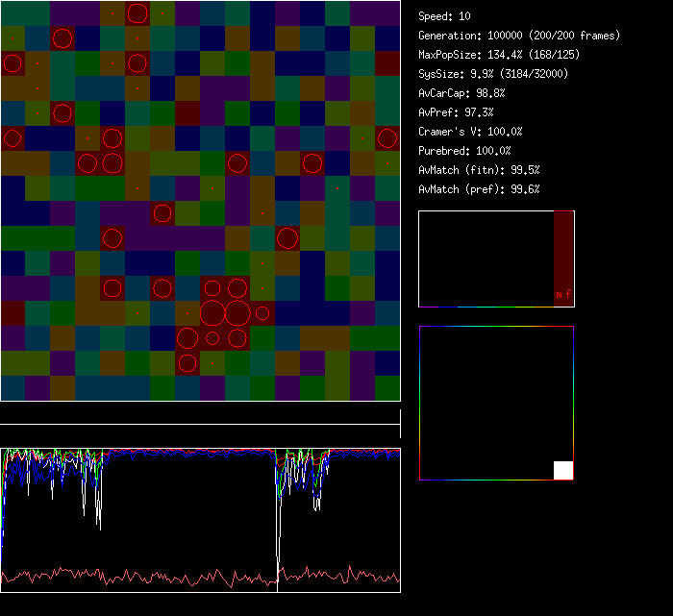Click the bottommost red circle in the grid
Screen dimensions: 673x616
tap(187, 363)
